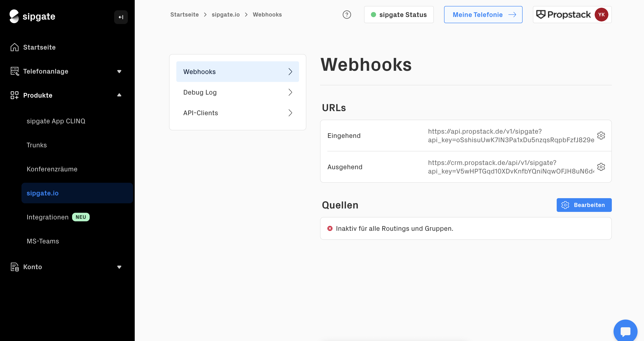This screenshot has width=644, height=341.
Task: Open the Debug Log menu item
Action: 237,92
